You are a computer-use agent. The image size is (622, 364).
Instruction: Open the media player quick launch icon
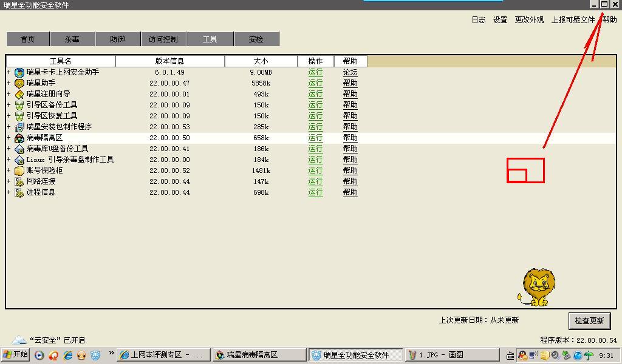pos(39,355)
